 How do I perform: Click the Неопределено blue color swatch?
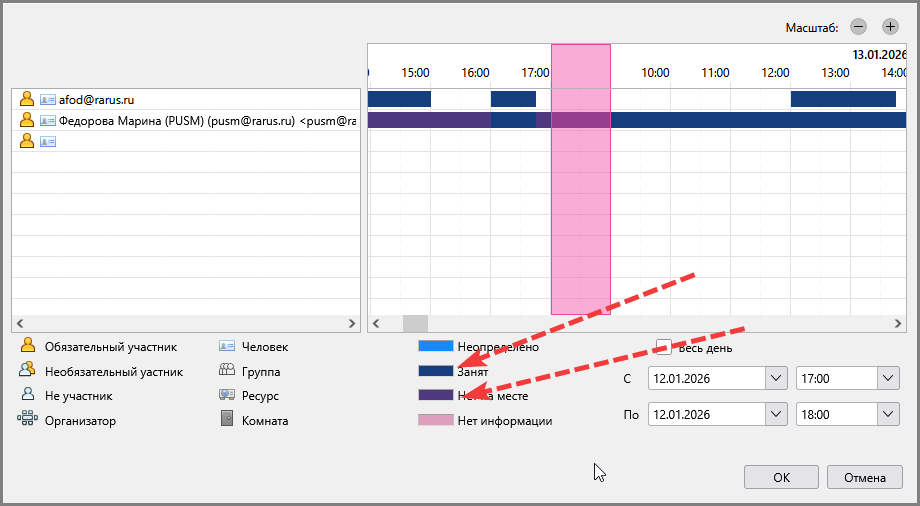(x=435, y=346)
